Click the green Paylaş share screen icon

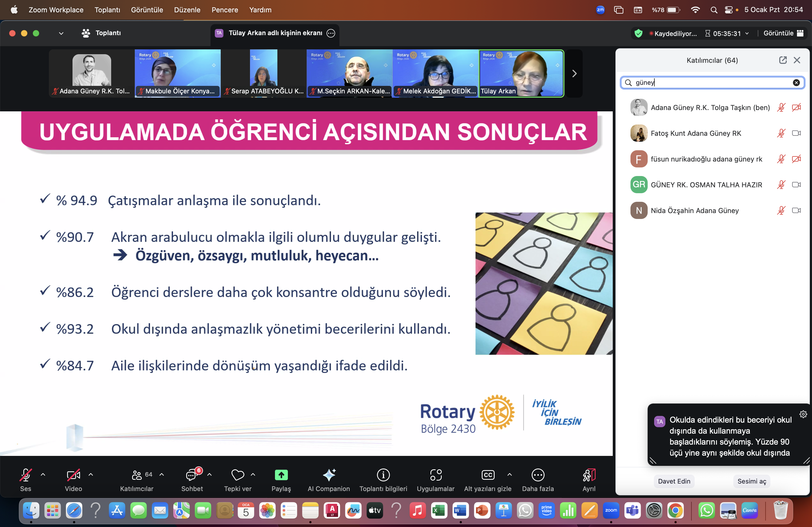pyautogui.click(x=281, y=475)
